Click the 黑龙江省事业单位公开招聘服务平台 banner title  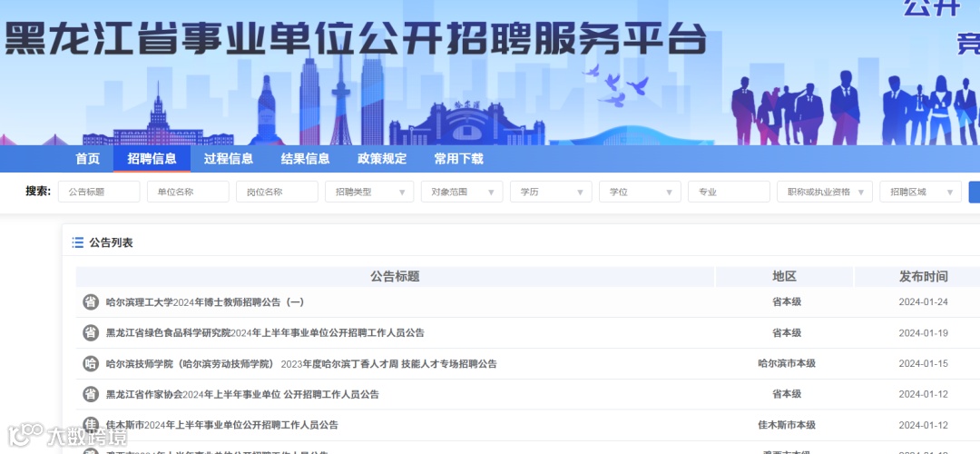click(x=356, y=39)
